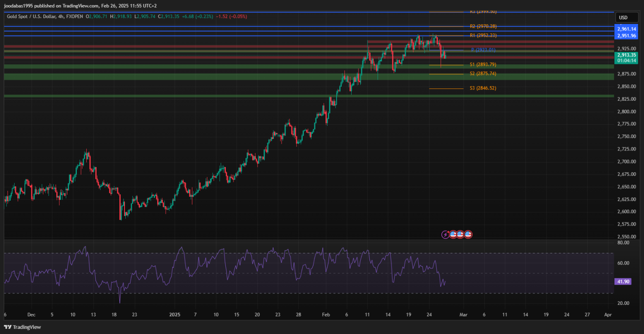Click the purple lightning event icon
The width and height of the screenshot is (644, 334).
(x=446, y=235)
